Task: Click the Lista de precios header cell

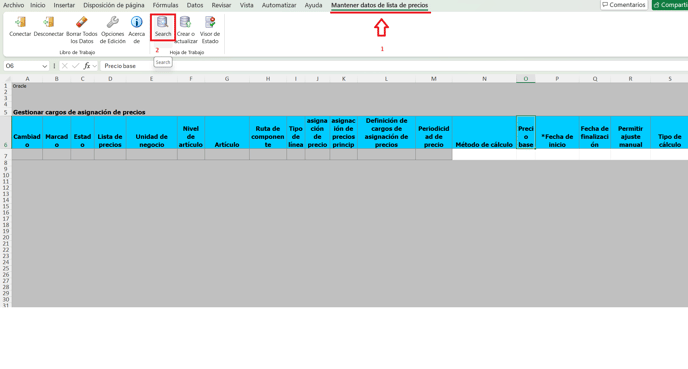Action: 110,133
